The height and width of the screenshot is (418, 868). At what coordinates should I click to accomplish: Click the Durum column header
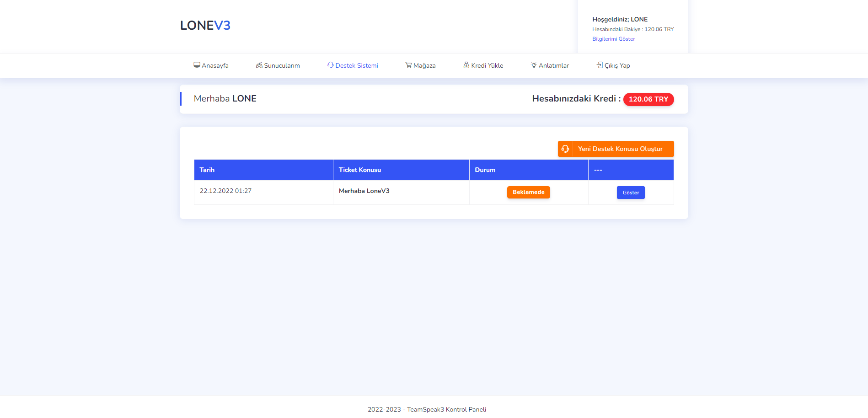tap(529, 170)
